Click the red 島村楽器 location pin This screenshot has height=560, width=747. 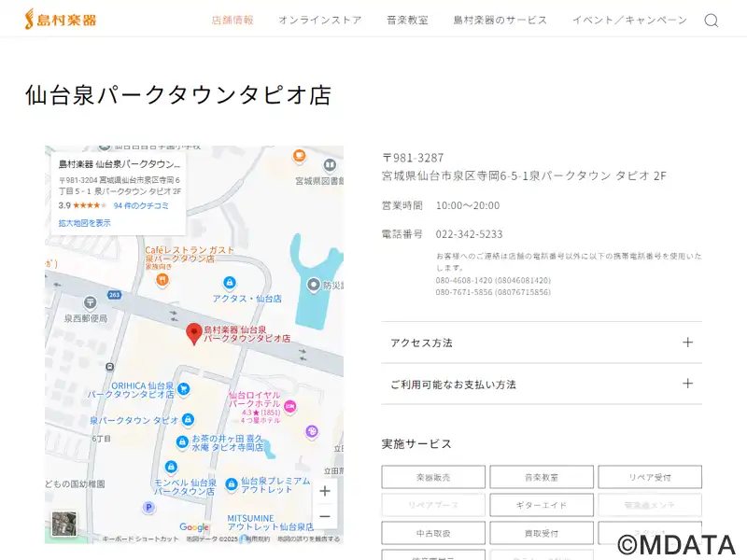(193, 333)
